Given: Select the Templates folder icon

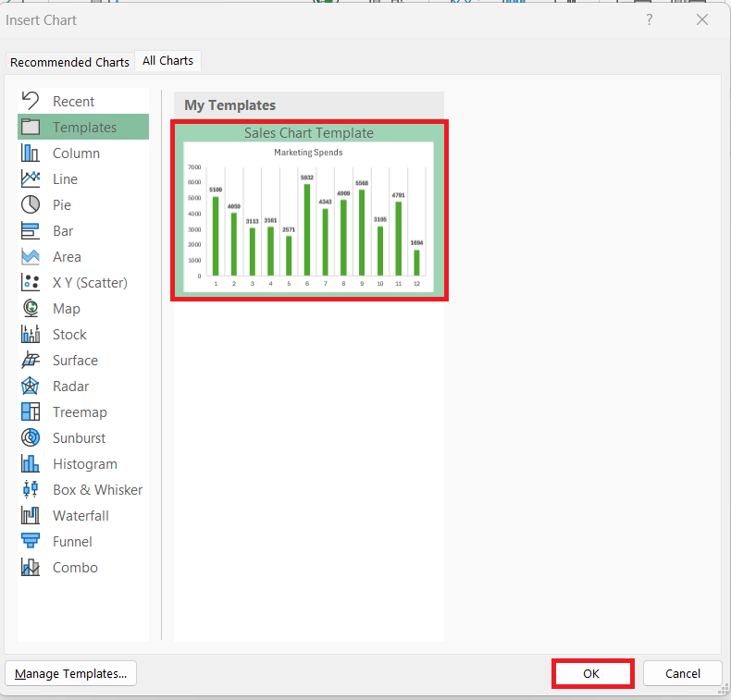Looking at the screenshot, I should [x=31, y=127].
